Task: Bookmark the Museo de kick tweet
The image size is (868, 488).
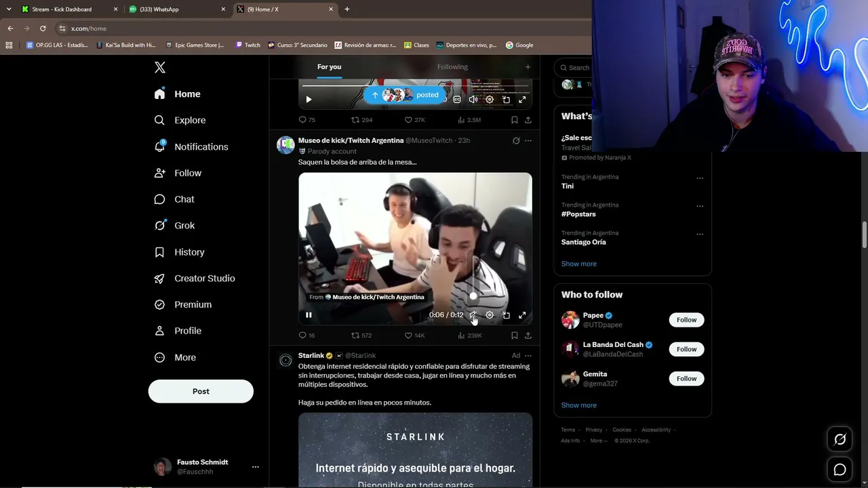Action: [515, 335]
